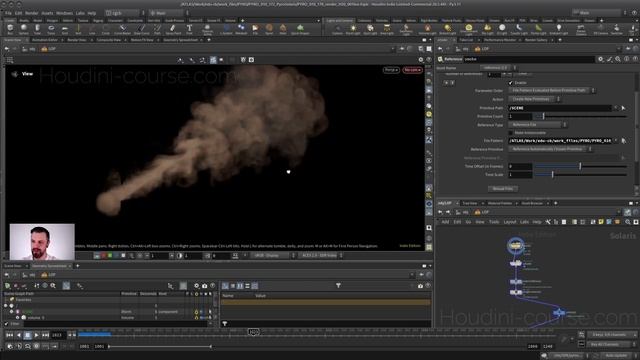
Task: Click the Primitive Path selector arrow
Action: coord(623,108)
